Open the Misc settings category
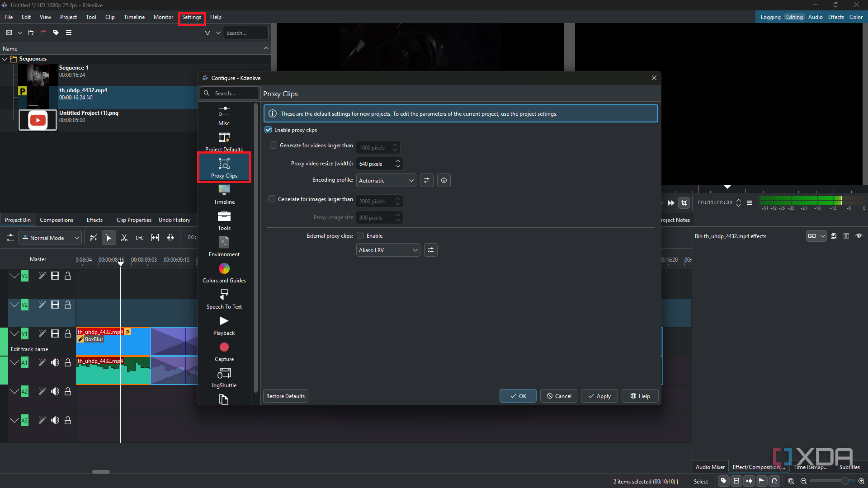This screenshot has width=868, height=488. tap(224, 116)
